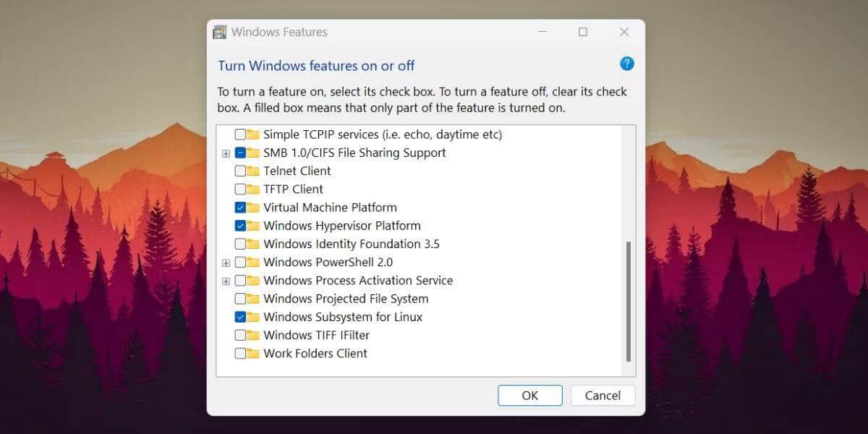
Task: Enable Windows Identity Foundation 3.5
Action: (239, 244)
